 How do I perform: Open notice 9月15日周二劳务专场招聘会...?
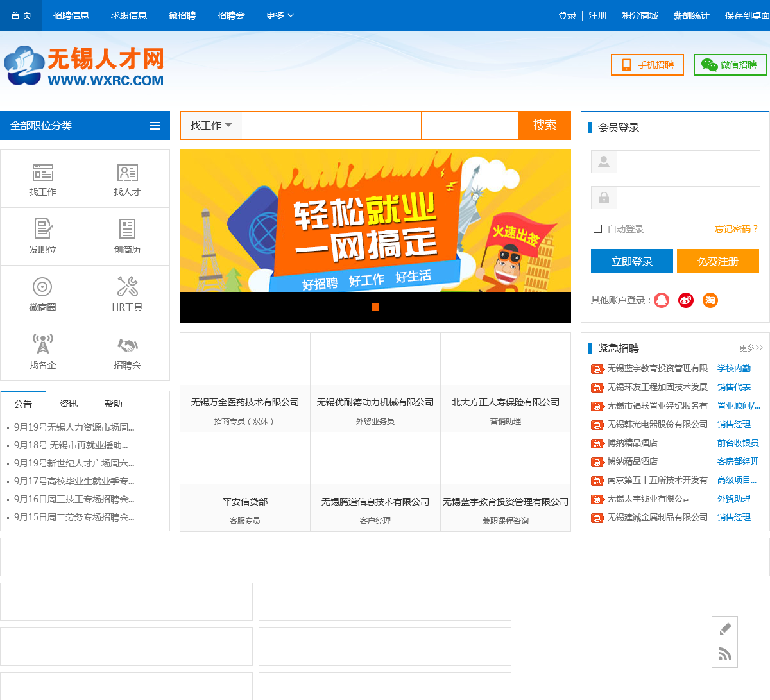(x=74, y=517)
